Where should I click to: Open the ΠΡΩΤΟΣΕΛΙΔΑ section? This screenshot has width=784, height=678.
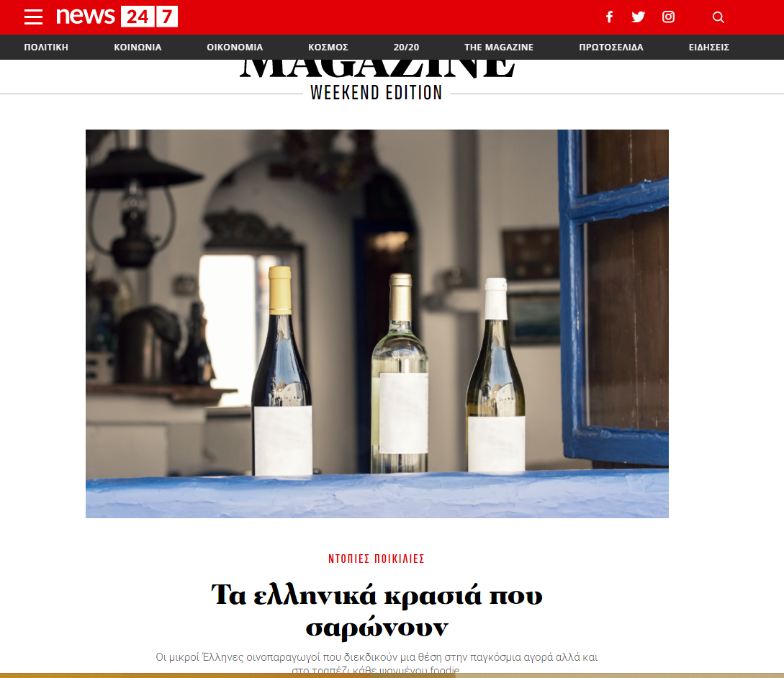[611, 47]
